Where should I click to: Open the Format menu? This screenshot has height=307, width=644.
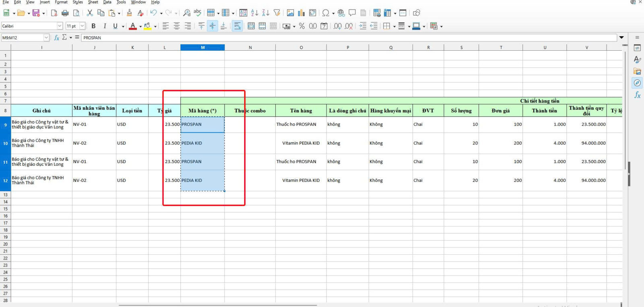(61, 2)
